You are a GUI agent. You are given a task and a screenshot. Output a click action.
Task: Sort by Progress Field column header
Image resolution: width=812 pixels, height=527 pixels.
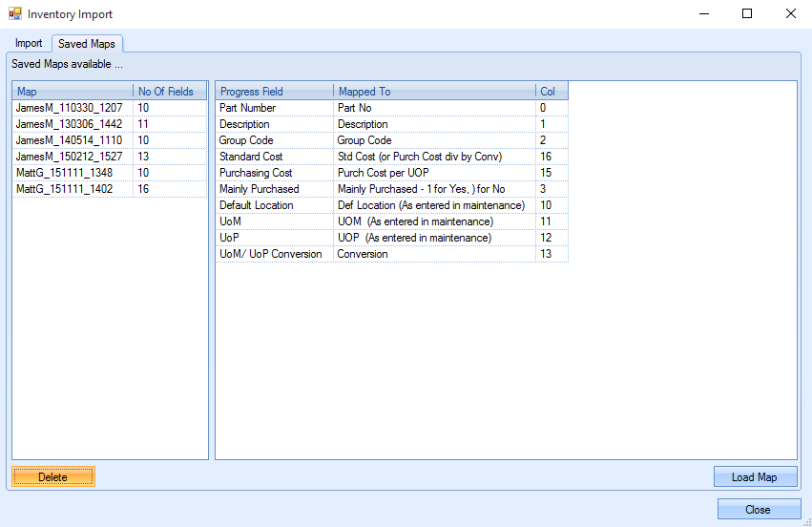[274, 92]
